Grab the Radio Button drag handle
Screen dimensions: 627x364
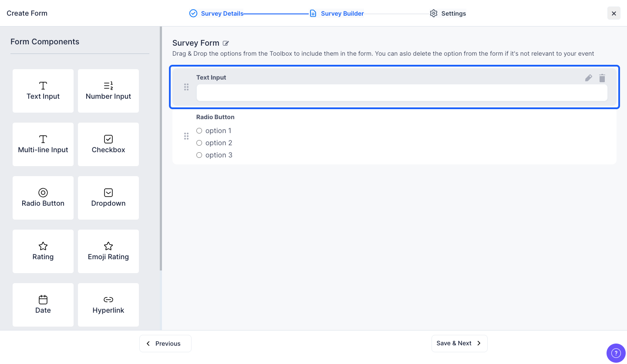pos(186,136)
